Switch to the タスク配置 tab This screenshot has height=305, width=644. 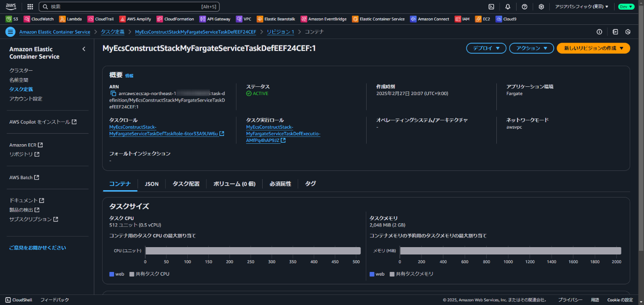click(186, 184)
